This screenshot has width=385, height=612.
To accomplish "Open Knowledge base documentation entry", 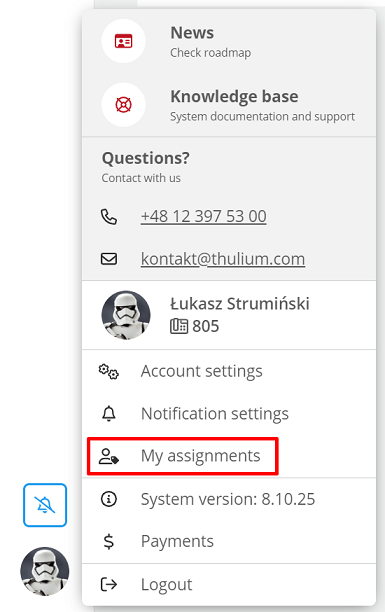I will click(229, 105).
